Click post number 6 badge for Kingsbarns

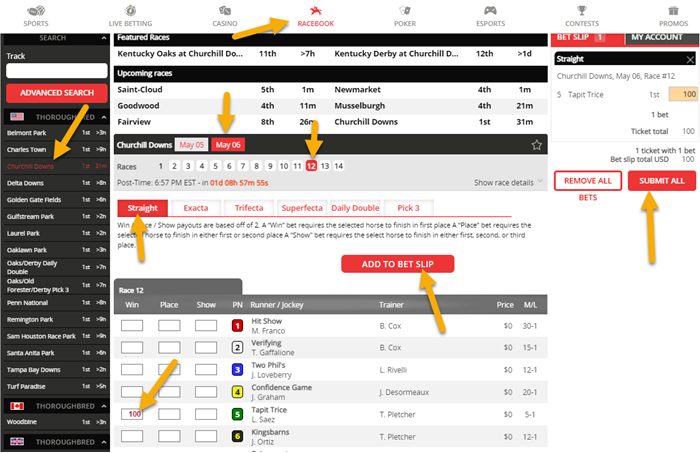point(238,436)
